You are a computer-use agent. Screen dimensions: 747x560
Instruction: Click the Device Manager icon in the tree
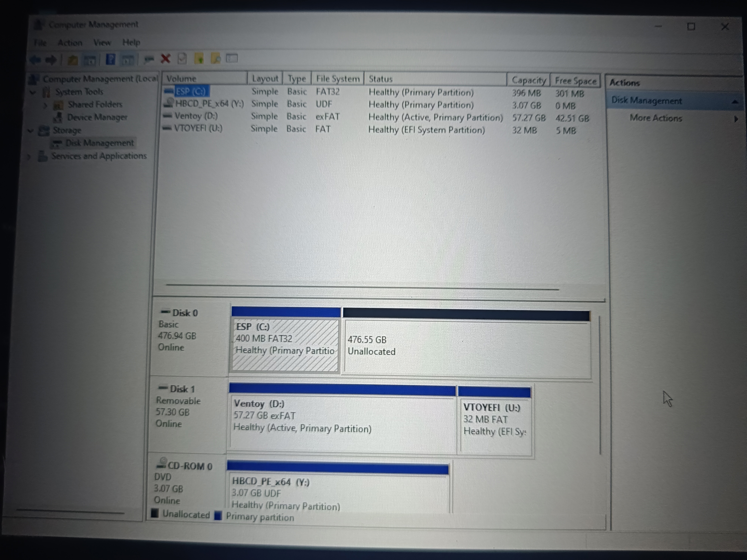coord(58,117)
